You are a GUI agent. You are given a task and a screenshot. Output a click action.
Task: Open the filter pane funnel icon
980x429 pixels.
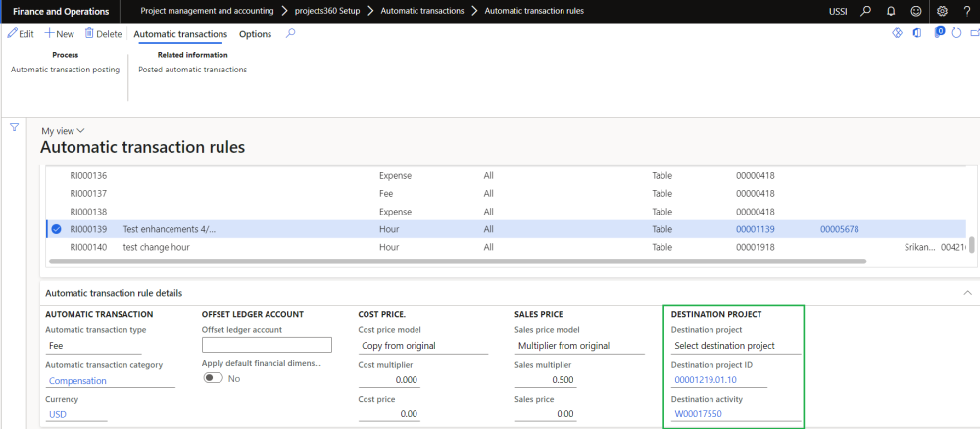pyautogui.click(x=15, y=128)
